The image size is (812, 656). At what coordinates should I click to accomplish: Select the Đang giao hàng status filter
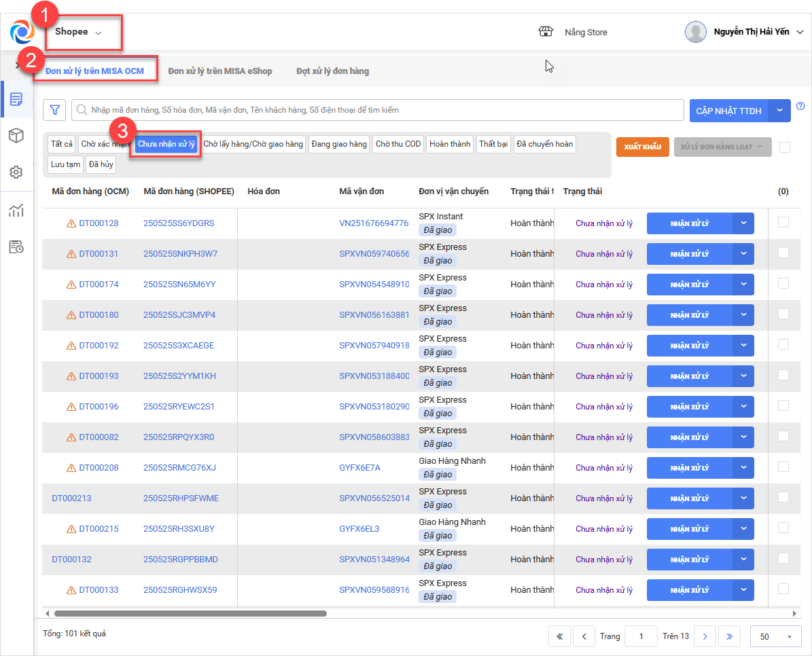tap(338, 144)
